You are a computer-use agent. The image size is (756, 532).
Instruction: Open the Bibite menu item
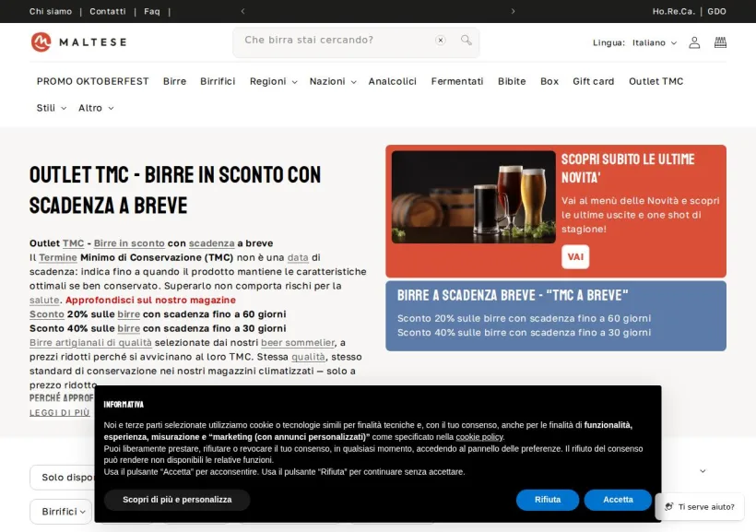pyautogui.click(x=512, y=81)
